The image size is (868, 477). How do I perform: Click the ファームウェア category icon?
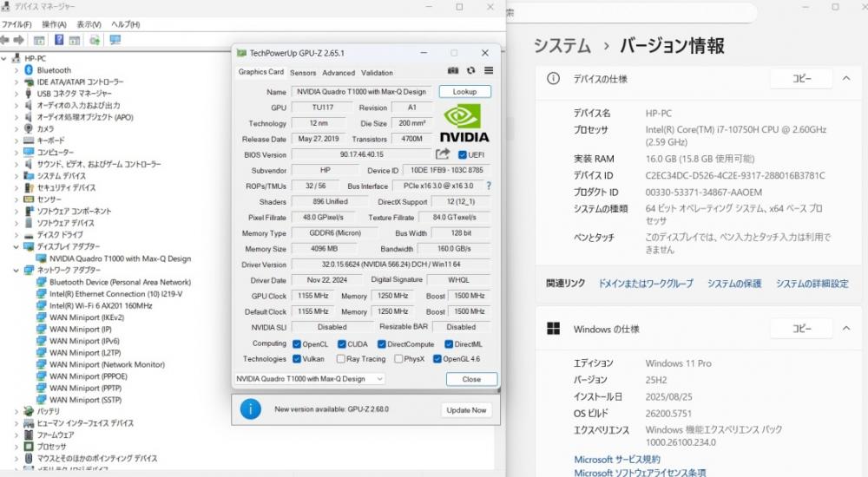pyautogui.click(x=29, y=435)
